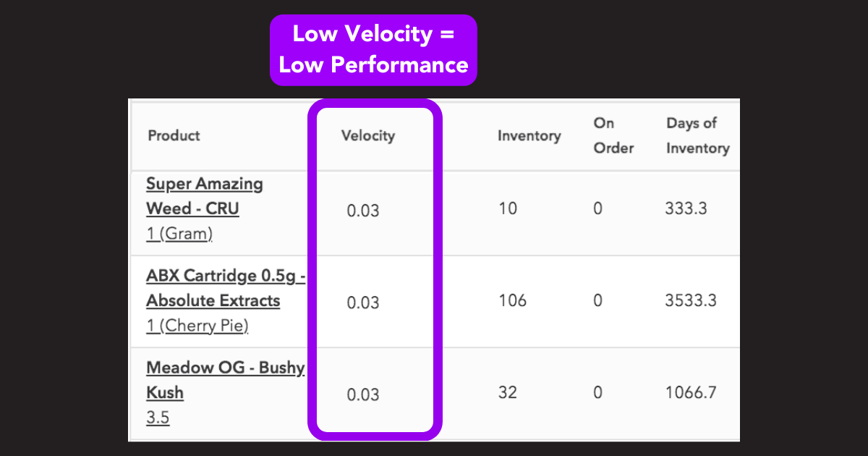Sort by the Inventory column header

(x=529, y=135)
